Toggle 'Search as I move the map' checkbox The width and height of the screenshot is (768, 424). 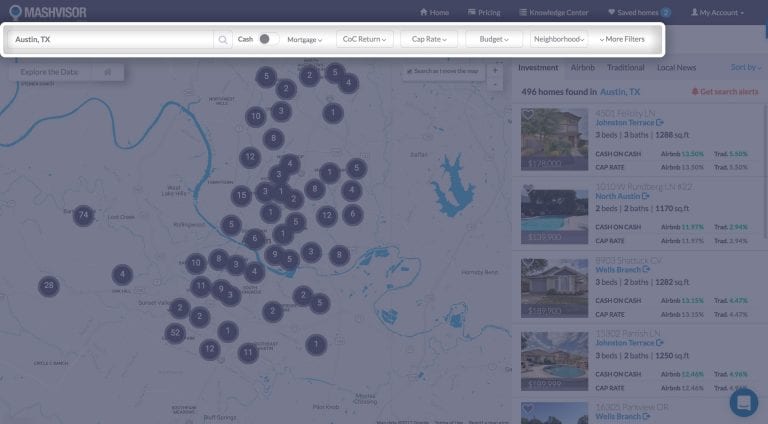(410, 72)
